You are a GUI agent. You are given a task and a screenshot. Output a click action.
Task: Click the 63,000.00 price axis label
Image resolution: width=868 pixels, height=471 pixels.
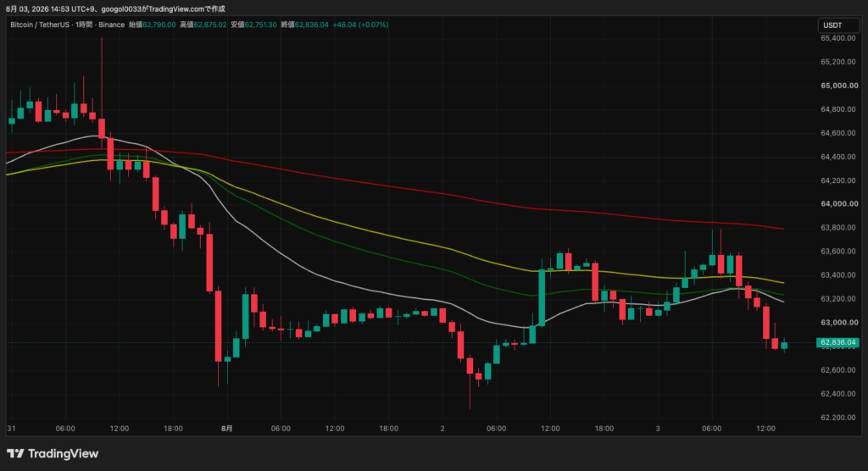839,323
